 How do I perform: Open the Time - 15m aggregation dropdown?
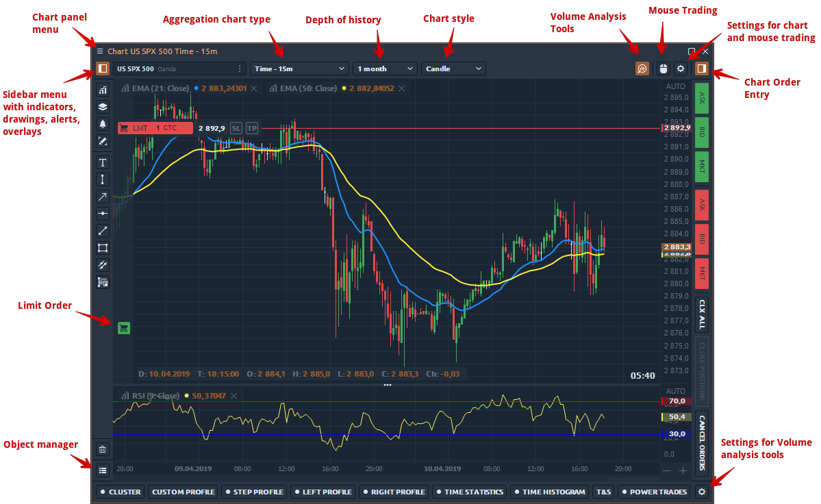pyautogui.click(x=300, y=68)
